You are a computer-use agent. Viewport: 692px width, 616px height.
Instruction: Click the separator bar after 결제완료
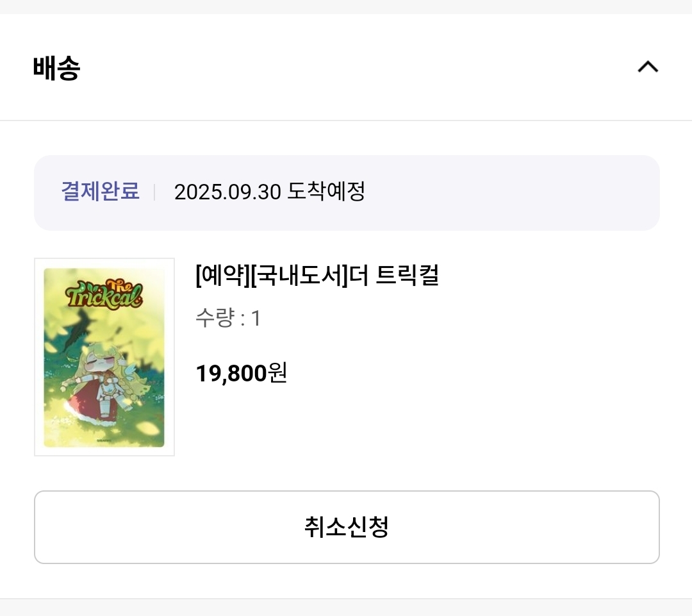pyautogui.click(x=154, y=192)
